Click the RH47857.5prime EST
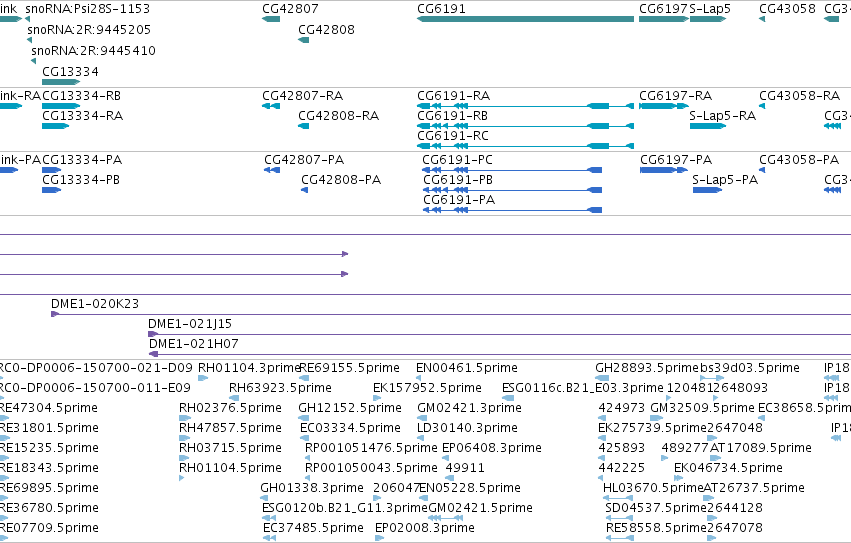Screen dimensions: 851x543 click(185, 438)
